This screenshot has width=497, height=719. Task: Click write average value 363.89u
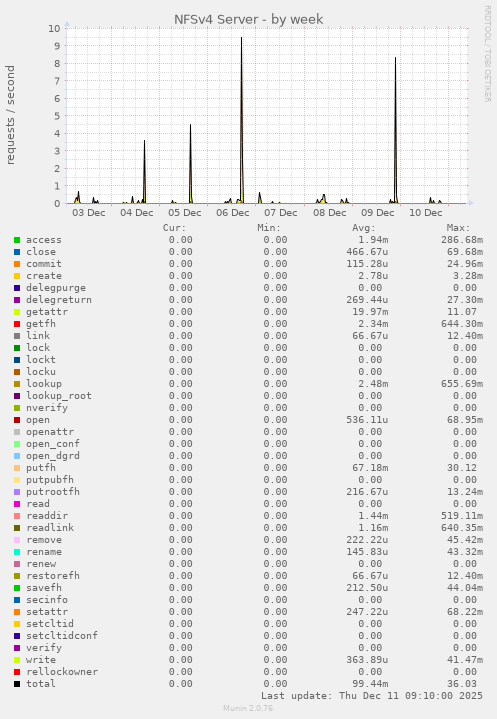click(367, 660)
